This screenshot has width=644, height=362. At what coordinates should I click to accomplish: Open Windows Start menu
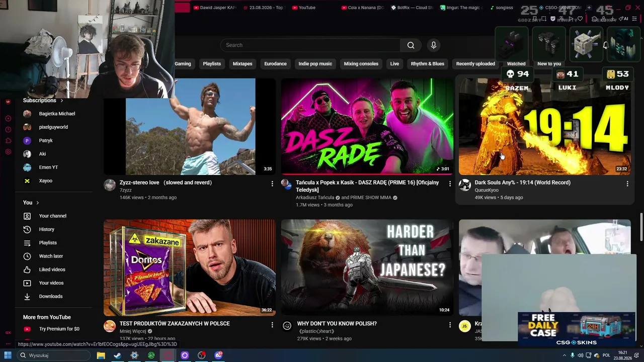(8, 355)
